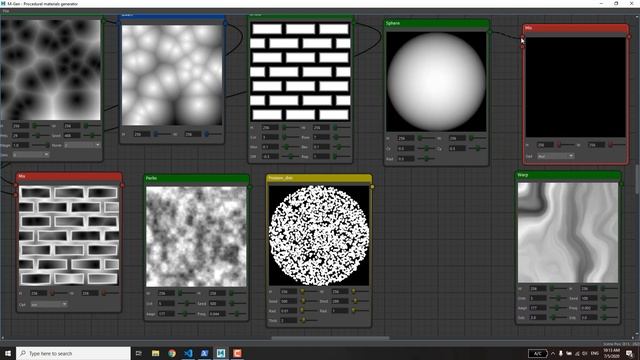This screenshot has height=360, width=640.
Task: Open the notification center icon
Action: (x=630, y=353)
